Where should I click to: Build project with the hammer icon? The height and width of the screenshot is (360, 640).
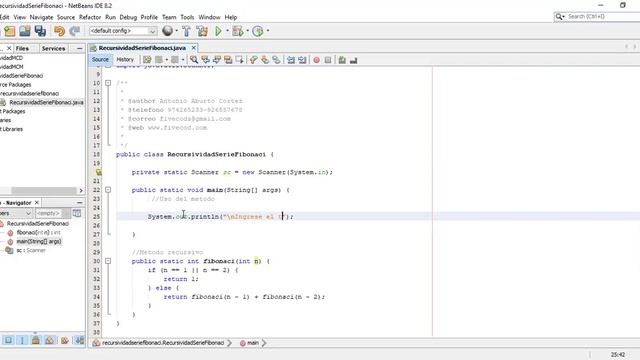pos(187,31)
